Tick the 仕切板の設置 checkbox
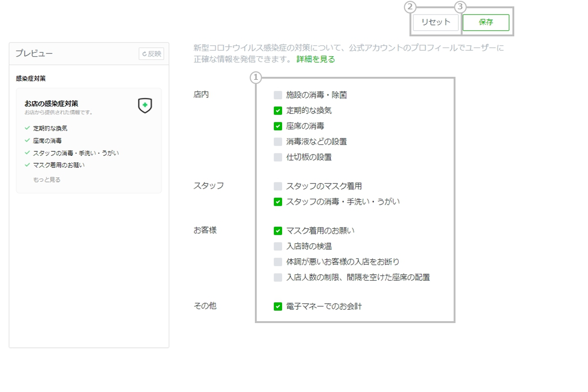Screen dimensions: 588x392 pyautogui.click(x=278, y=157)
